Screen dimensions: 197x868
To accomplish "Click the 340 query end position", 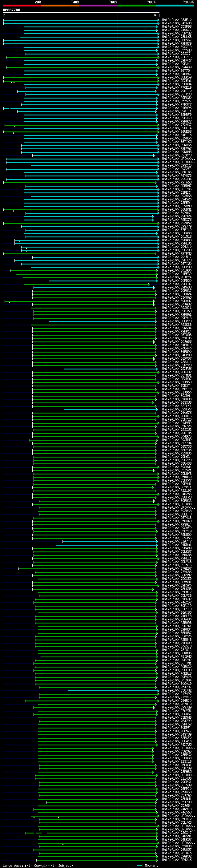I will (x=156, y=15).
